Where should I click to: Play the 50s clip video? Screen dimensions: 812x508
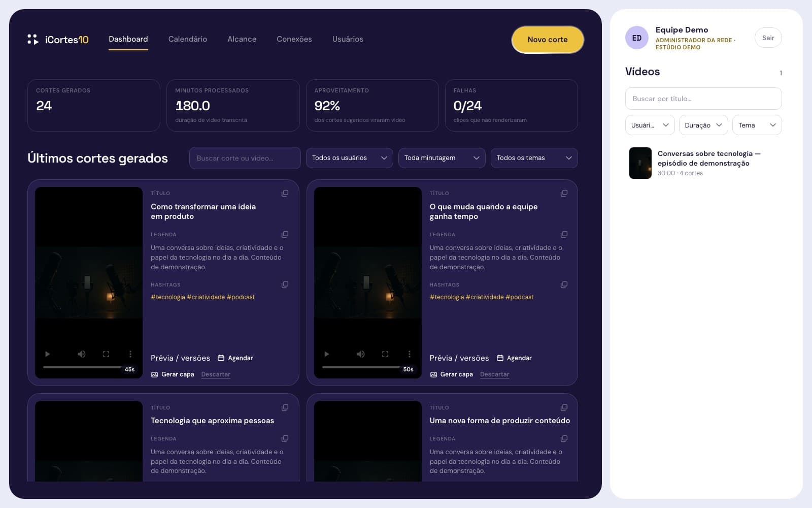click(327, 354)
